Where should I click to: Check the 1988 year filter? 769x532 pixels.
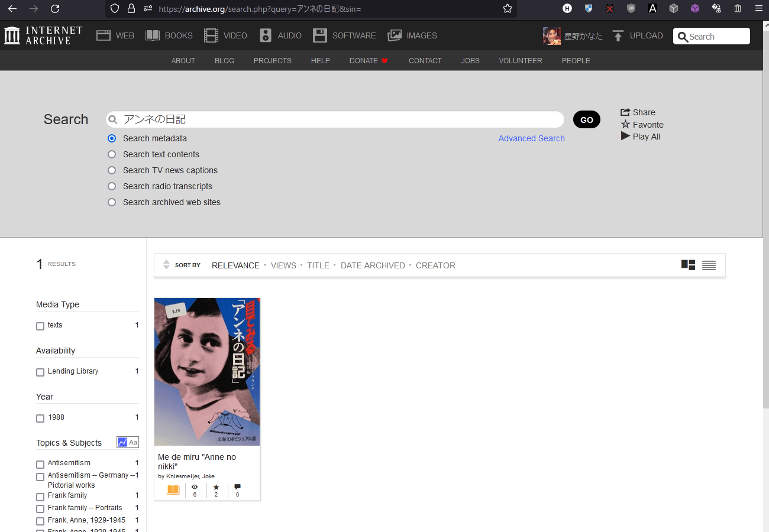pos(40,419)
